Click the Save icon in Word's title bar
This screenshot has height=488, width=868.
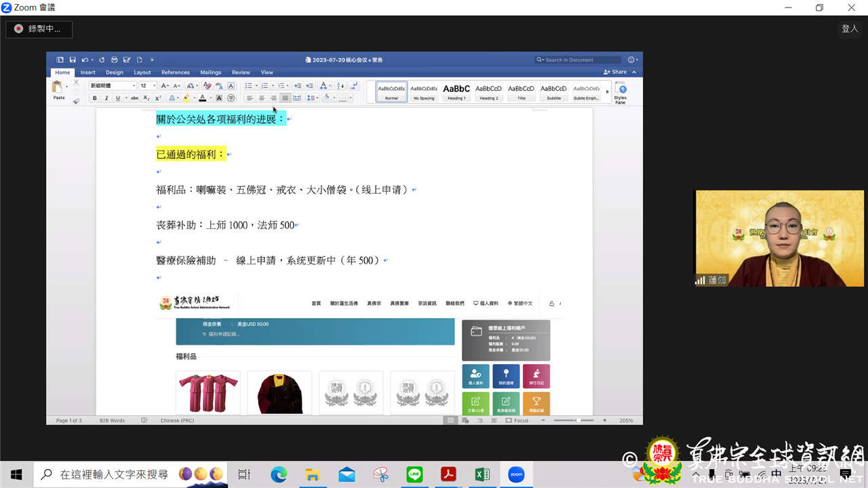(x=72, y=60)
